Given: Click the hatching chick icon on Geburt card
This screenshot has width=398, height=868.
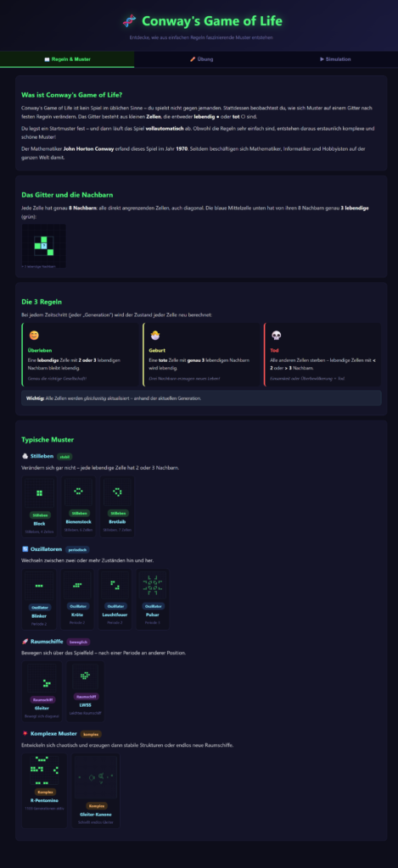Looking at the screenshot, I should pos(154,336).
